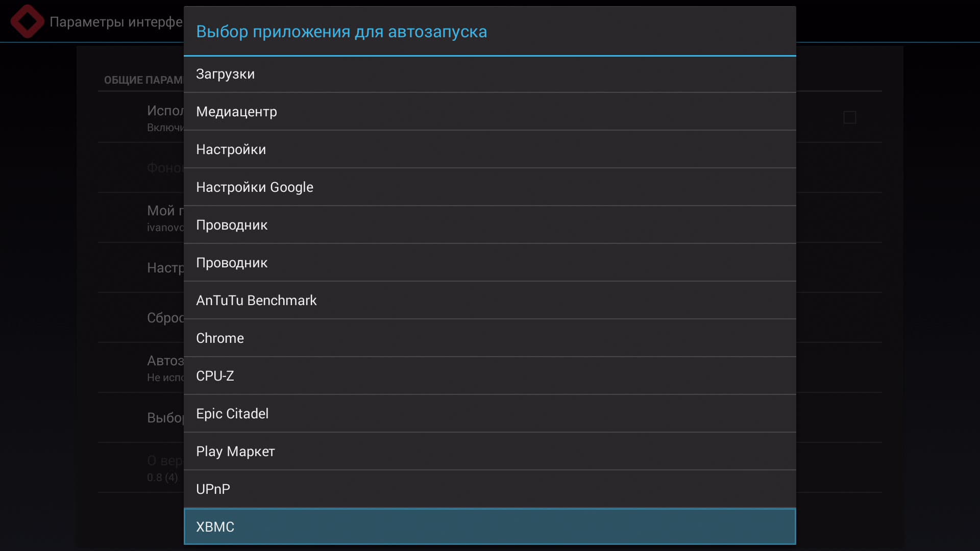The width and height of the screenshot is (980, 551).
Task: Click the Мой г… setting row
Action: click(x=164, y=217)
